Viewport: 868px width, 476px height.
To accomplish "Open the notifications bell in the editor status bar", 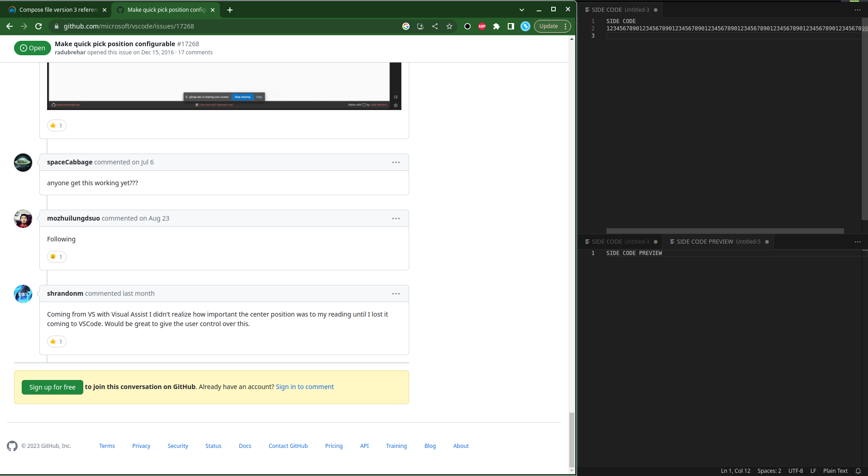I will (x=858, y=471).
